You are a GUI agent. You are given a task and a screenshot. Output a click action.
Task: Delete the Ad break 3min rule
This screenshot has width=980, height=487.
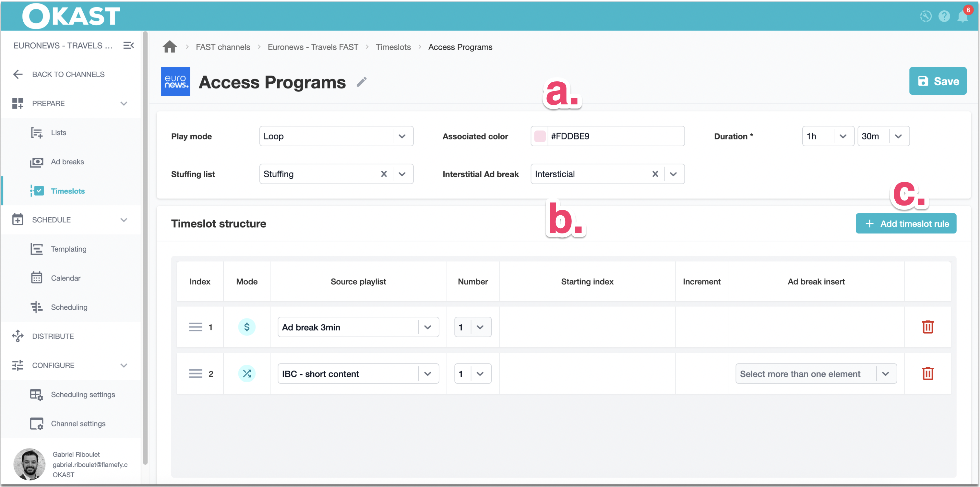pos(927,327)
